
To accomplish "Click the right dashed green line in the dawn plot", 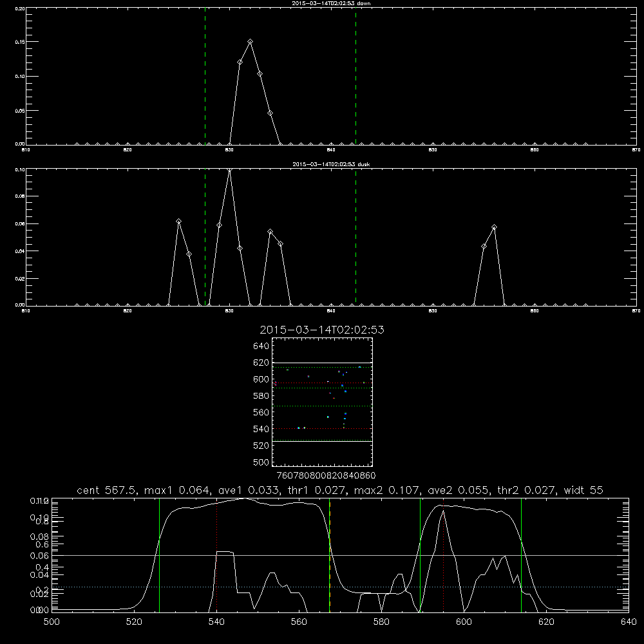I will (355, 76).
